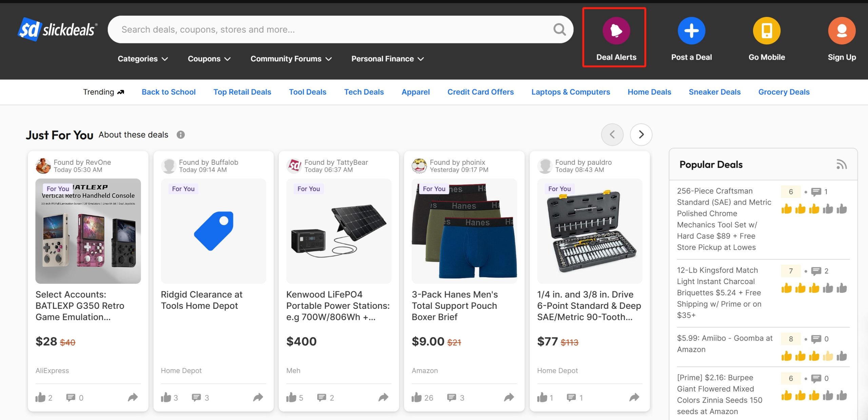Expand the Categories dropdown
The image size is (868, 420).
(x=143, y=59)
